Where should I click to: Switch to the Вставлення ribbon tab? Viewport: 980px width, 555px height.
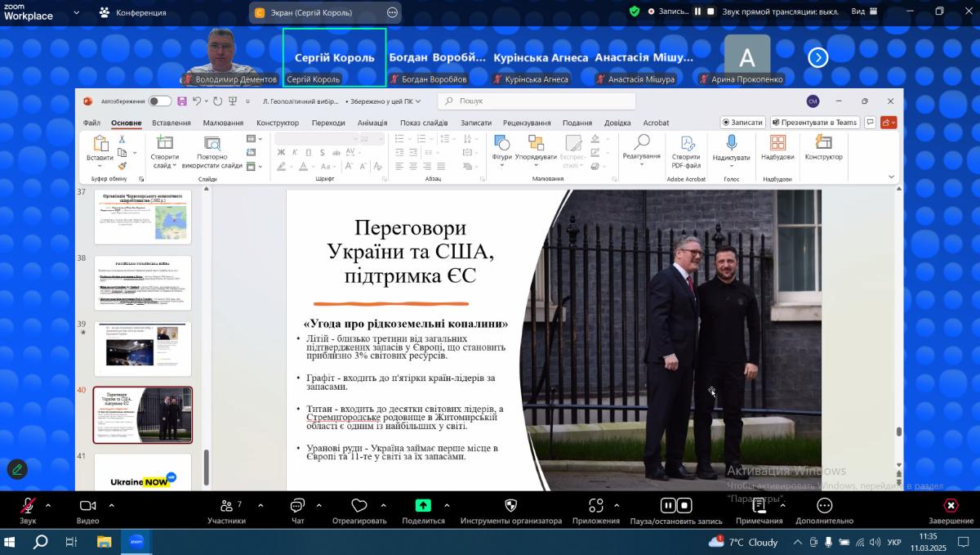(171, 123)
